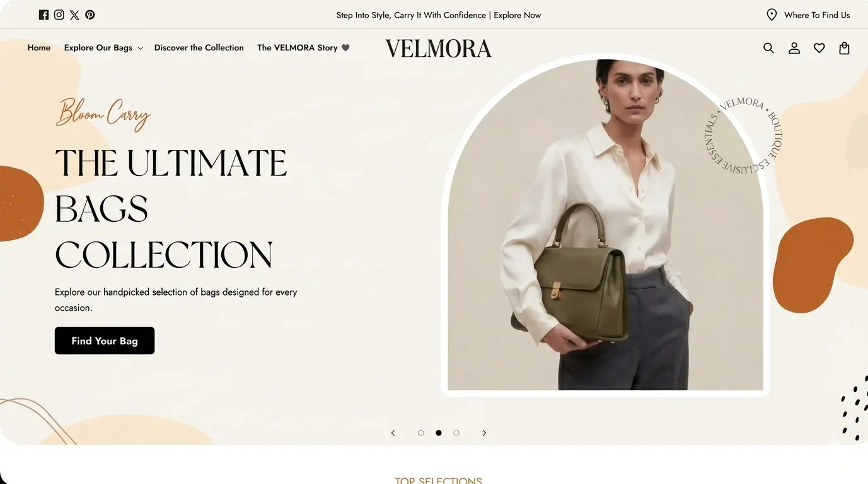The image size is (868, 484).
Task: Open the Facebook social icon
Action: coord(43,15)
